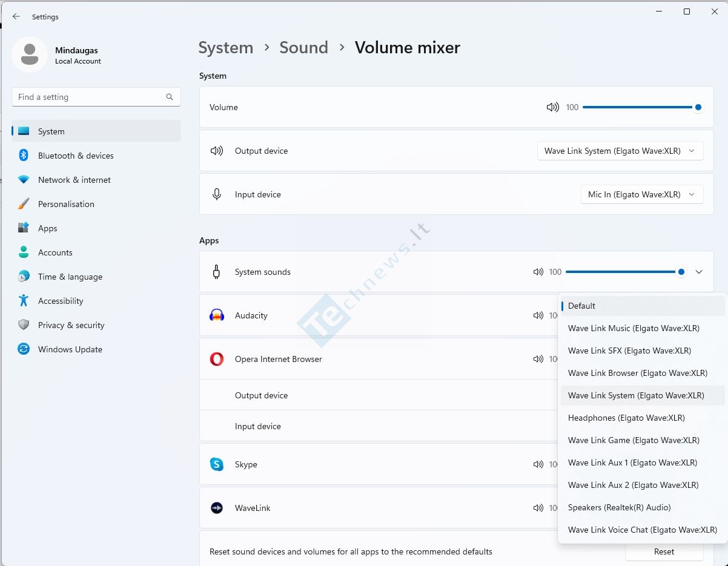Choose Wave Link Game output
Viewport: 728px width, 566px height.
click(642, 440)
